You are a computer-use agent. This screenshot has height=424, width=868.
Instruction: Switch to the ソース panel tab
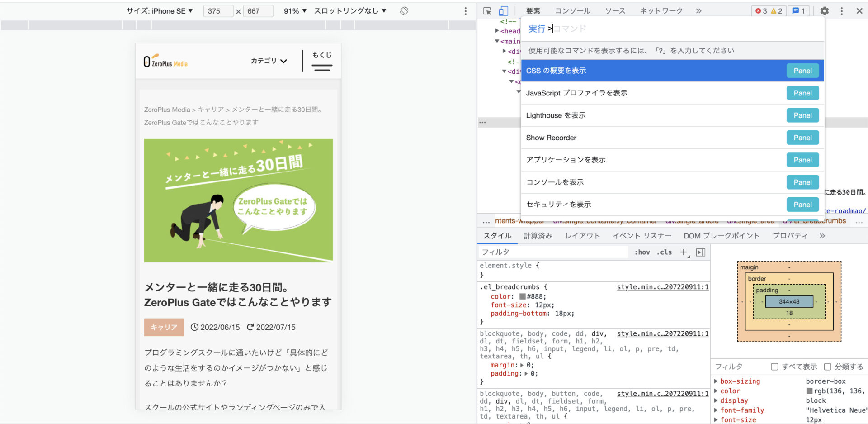[615, 11]
